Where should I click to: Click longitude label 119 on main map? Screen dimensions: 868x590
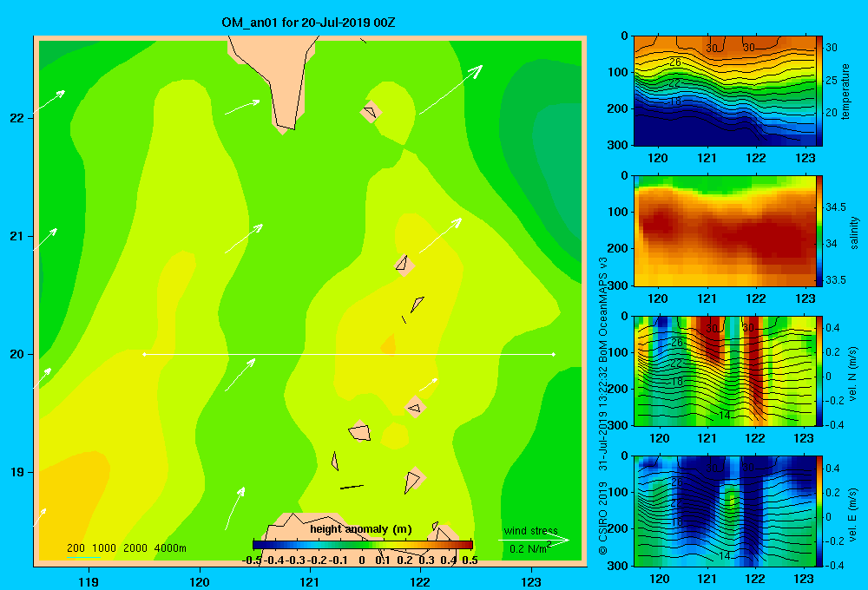(89, 581)
